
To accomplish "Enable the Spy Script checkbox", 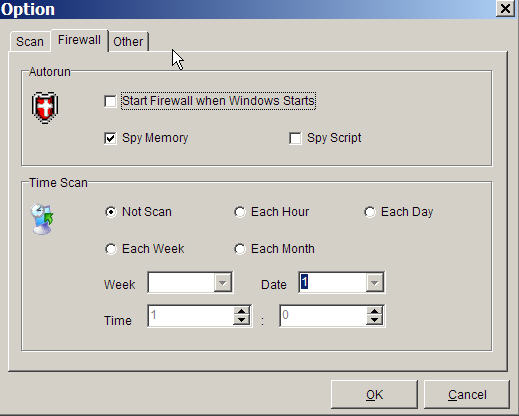I will point(295,138).
